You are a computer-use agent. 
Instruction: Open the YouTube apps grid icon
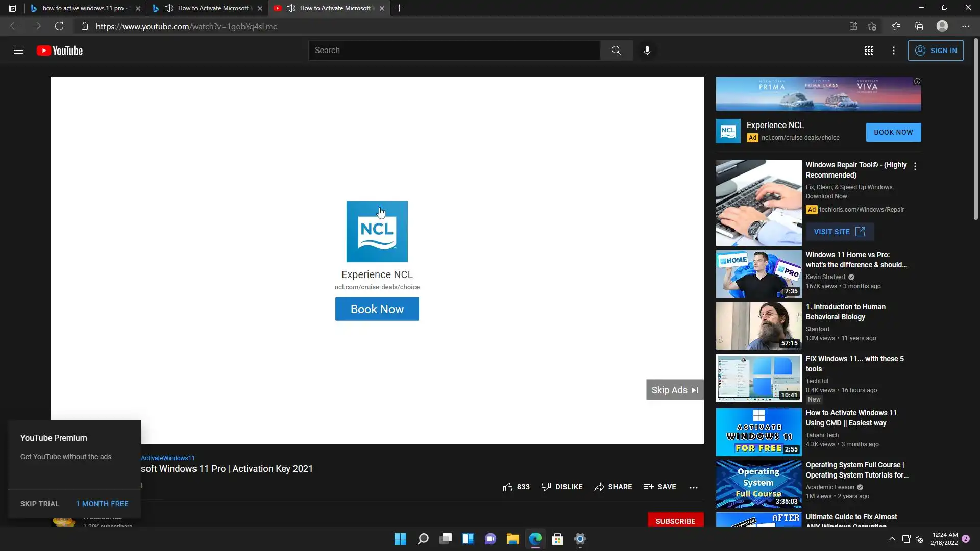[869, 51]
